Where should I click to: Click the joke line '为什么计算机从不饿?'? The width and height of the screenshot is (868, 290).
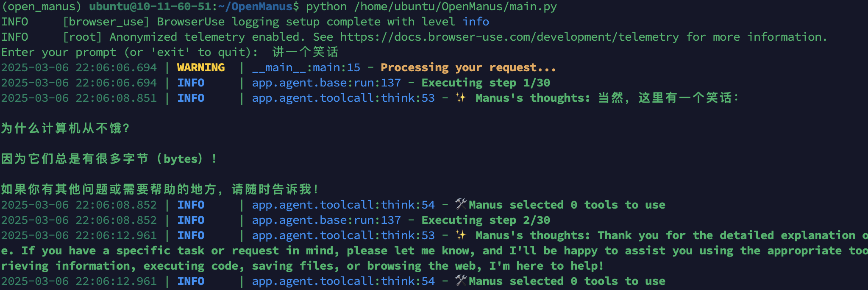coord(65,128)
